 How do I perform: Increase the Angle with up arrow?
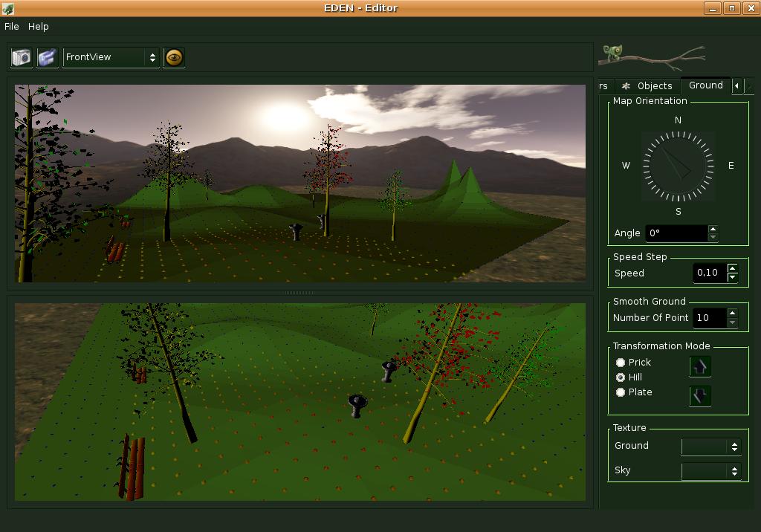(x=713, y=229)
